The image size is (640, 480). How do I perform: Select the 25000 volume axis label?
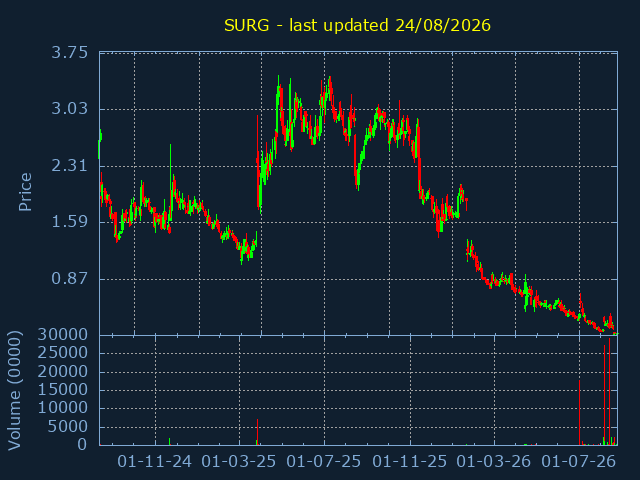tap(63, 353)
